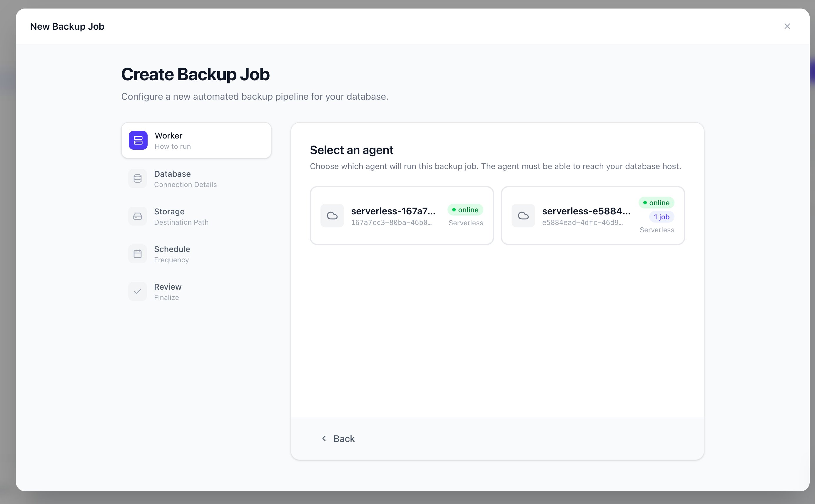Click 'Configure a new automated backup pipeline' text

(255, 96)
